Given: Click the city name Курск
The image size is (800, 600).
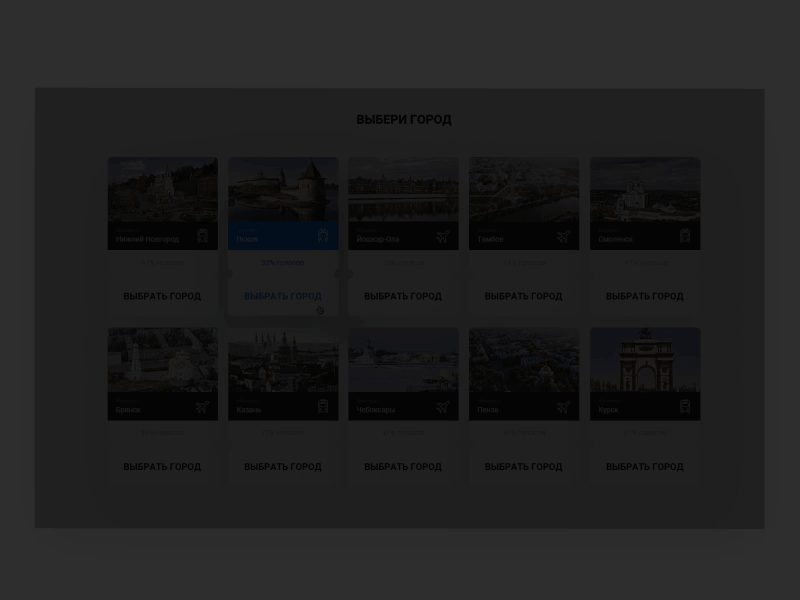Looking at the screenshot, I should pyautogui.click(x=608, y=410).
